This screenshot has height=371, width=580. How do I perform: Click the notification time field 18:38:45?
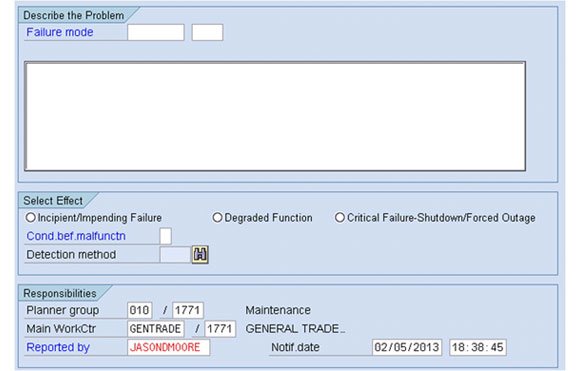pos(478,347)
